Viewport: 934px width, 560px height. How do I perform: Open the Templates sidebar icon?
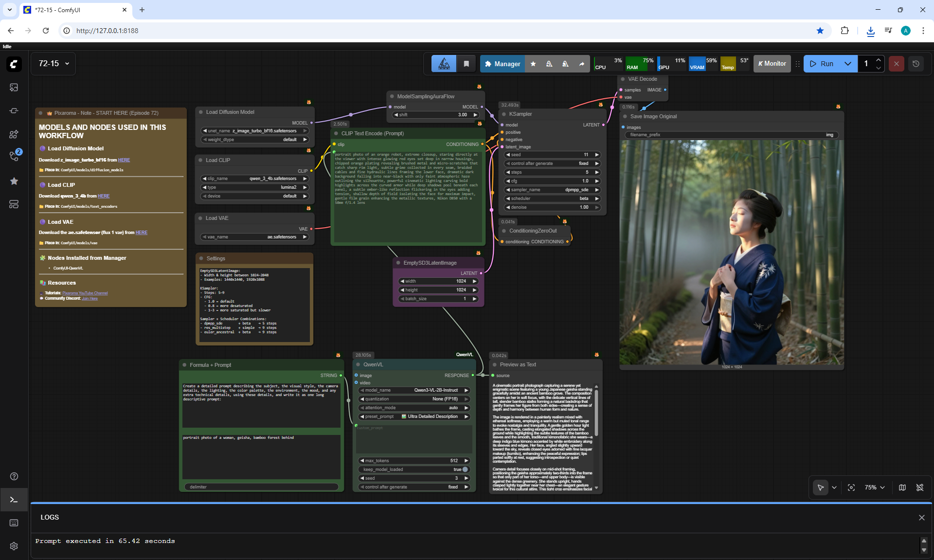pos(14,204)
